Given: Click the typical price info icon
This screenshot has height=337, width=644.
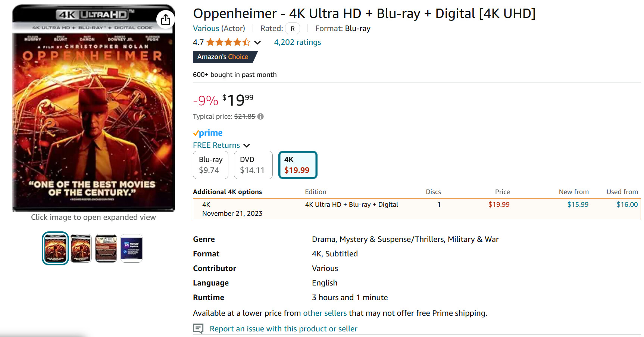Looking at the screenshot, I should tap(260, 116).
